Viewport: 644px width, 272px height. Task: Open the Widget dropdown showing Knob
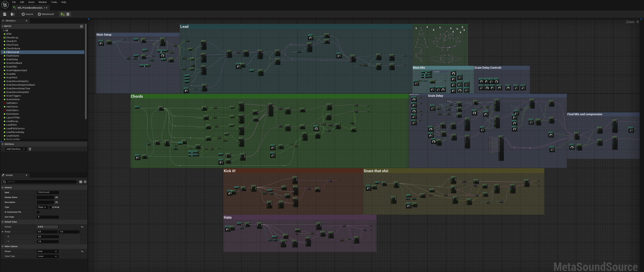[48, 251]
